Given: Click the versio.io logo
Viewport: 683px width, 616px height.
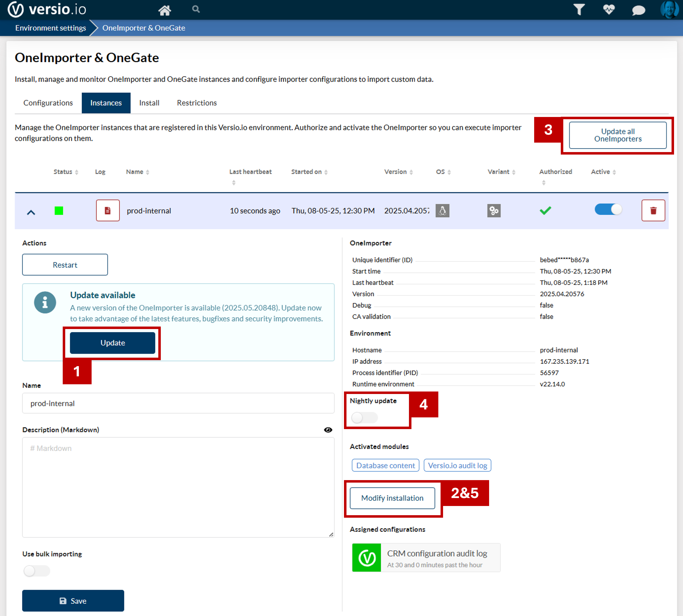Looking at the screenshot, I should click(47, 9).
